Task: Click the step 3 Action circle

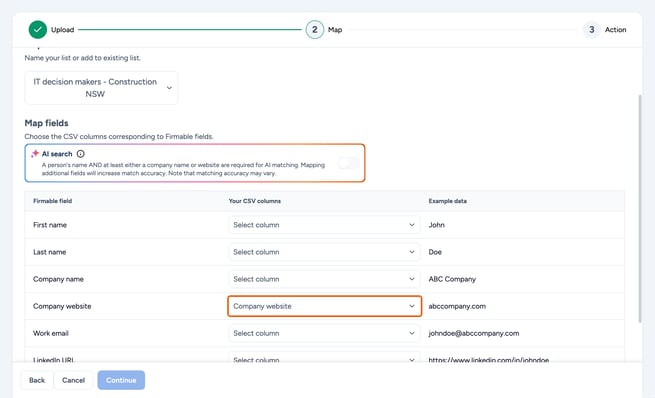Action: (x=592, y=30)
